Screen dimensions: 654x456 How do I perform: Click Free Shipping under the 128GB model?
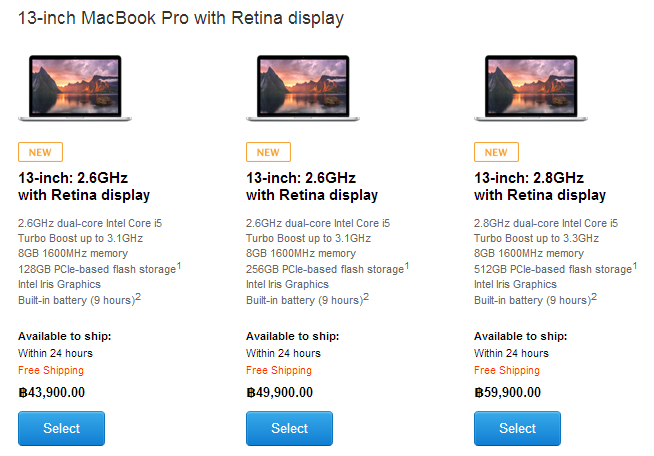point(51,370)
